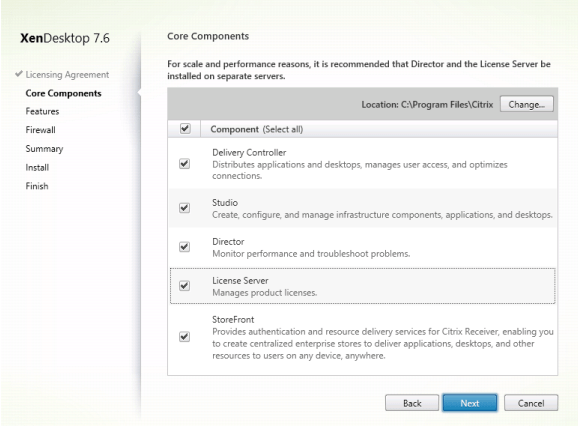Image resolution: width=578 pixels, height=428 pixels.
Task: Select Core Components step in sidebar
Action: 63,93
